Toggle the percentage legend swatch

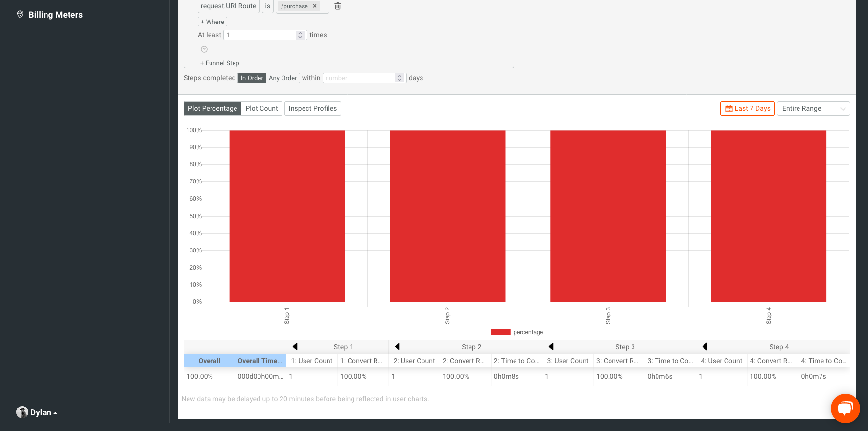[500, 332]
